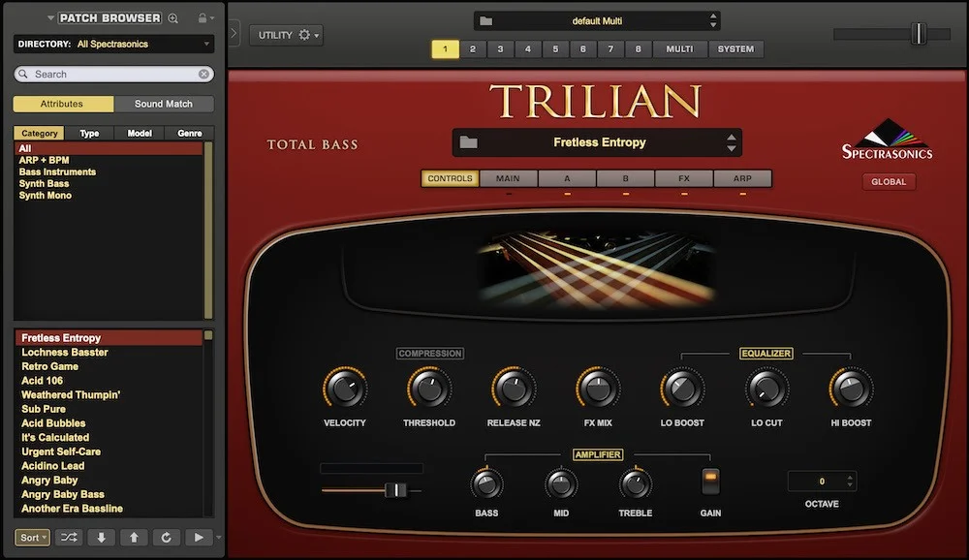This screenshot has width=969, height=560.
Task: Click the Patch Browser lock icon
Action: [203, 18]
